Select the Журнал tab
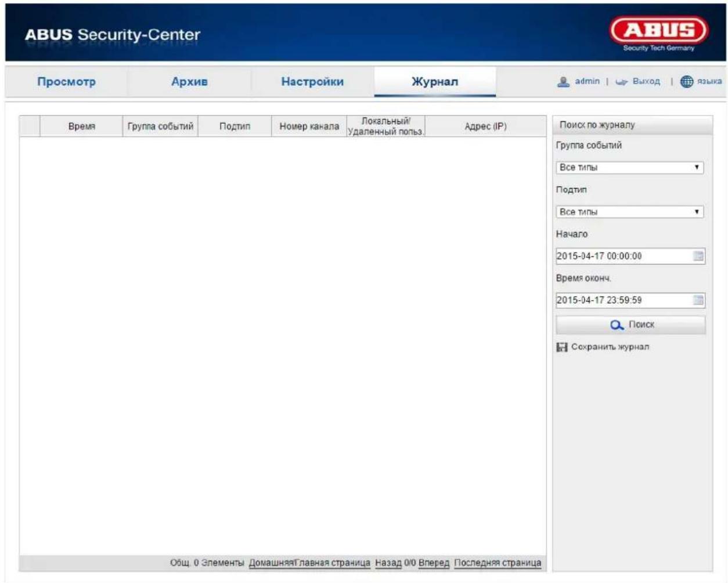The height and width of the screenshot is (583, 728). pos(435,82)
